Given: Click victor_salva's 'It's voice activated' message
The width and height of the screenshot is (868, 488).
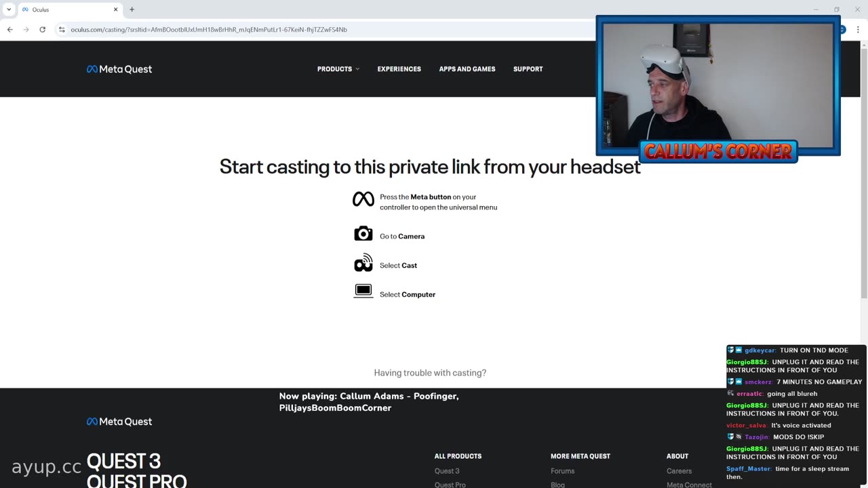Looking at the screenshot, I should 801,426.
